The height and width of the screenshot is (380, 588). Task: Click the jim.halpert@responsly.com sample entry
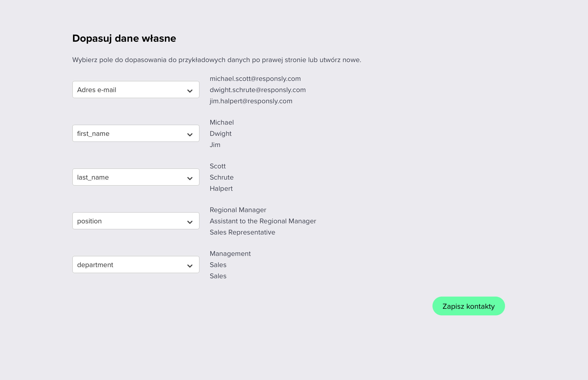251,101
